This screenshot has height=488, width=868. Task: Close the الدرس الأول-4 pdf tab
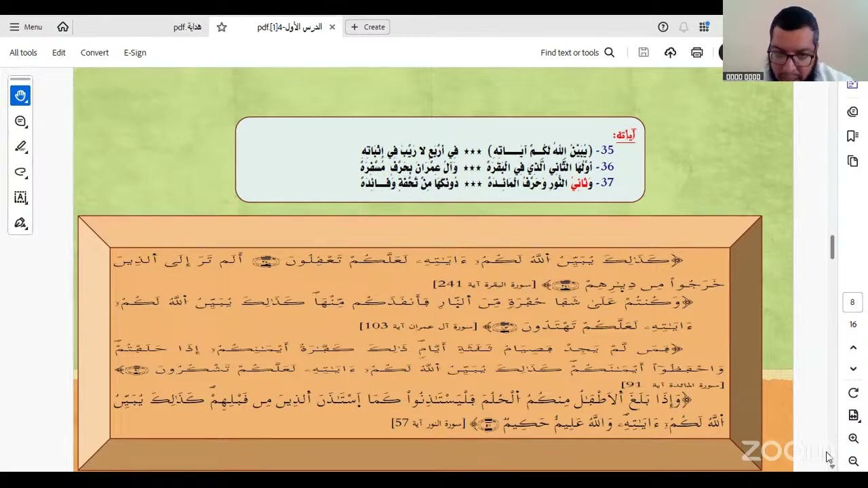click(332, 27)
